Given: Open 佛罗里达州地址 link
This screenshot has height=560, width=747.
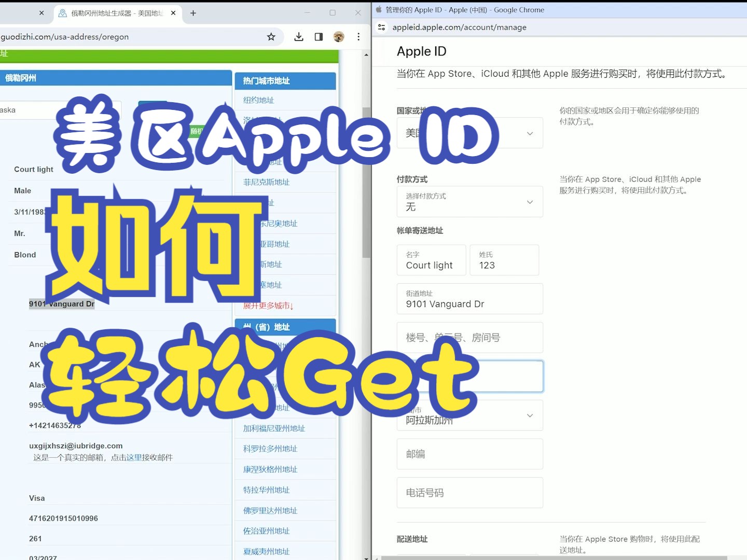Looking at the screenshot, I should tap(270, 511).
